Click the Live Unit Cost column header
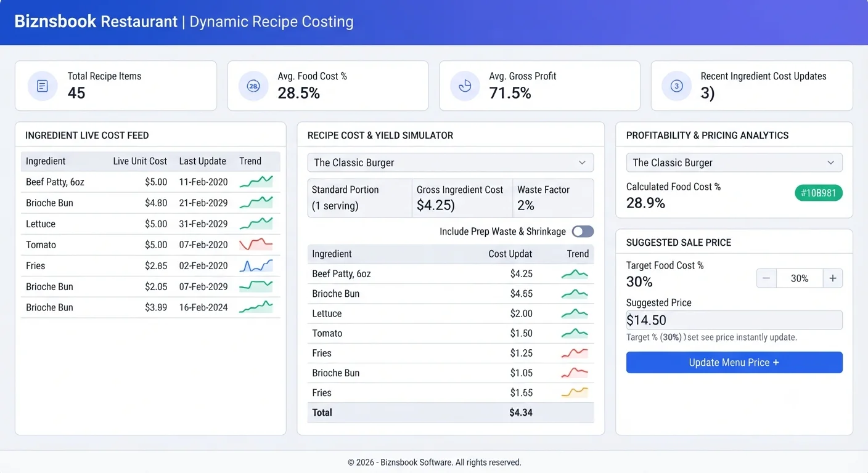Screen dimensions: 868x473 [140, 161]
